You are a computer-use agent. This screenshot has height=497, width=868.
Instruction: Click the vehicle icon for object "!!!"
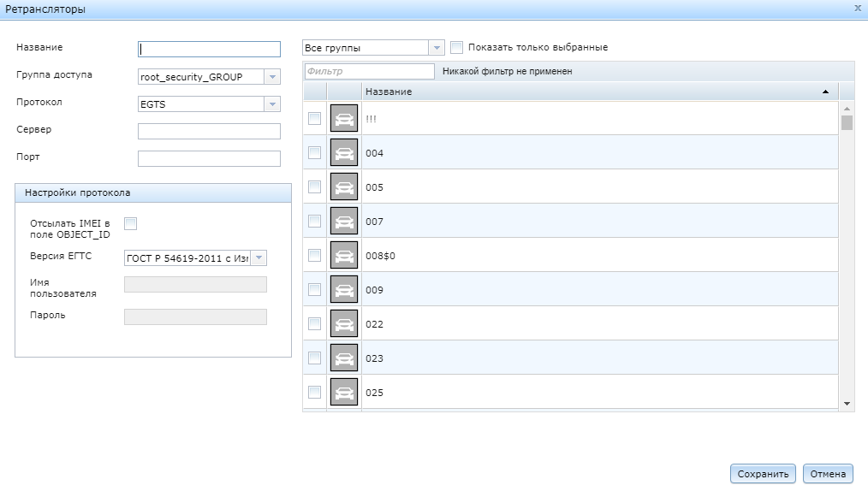pos(343,118)
